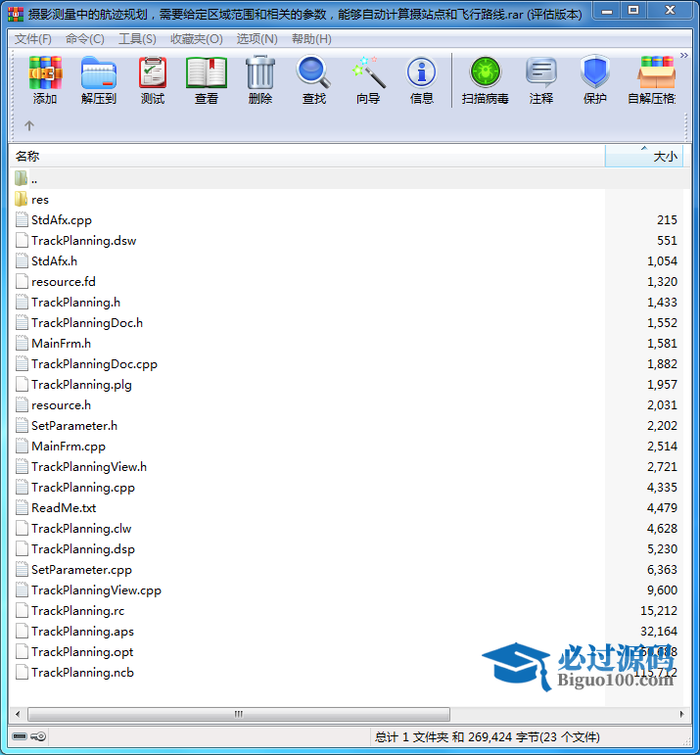Sort by the 大小 column header
This screenshot has width=700, height=755.
click(x=644, y=156)
